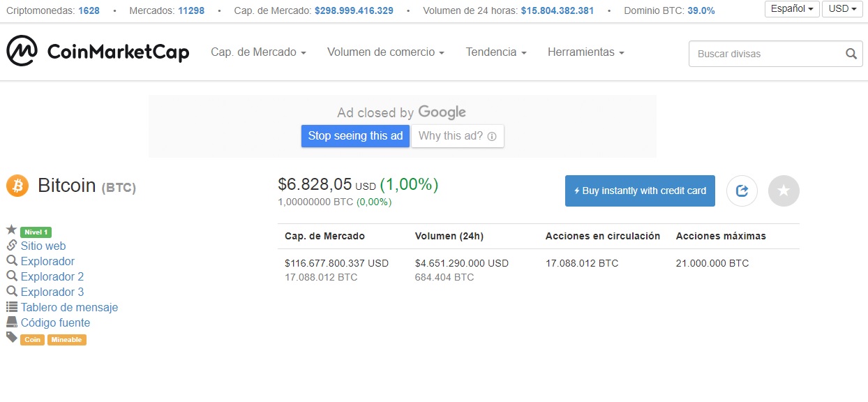Click Buy instantly with credit card
868x402 pixels.
pos(640,191)
